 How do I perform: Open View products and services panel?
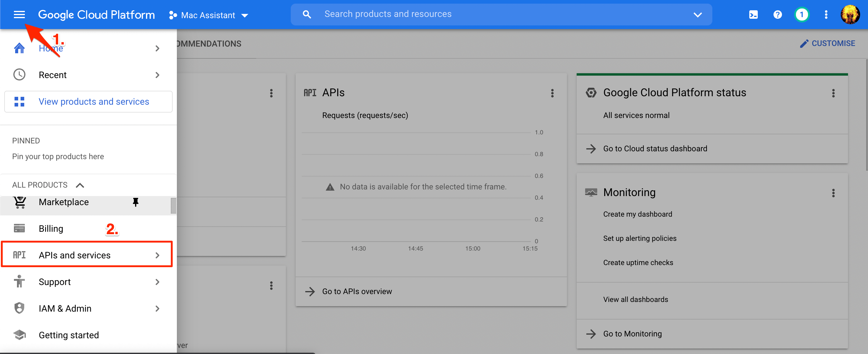click(88, 102)
